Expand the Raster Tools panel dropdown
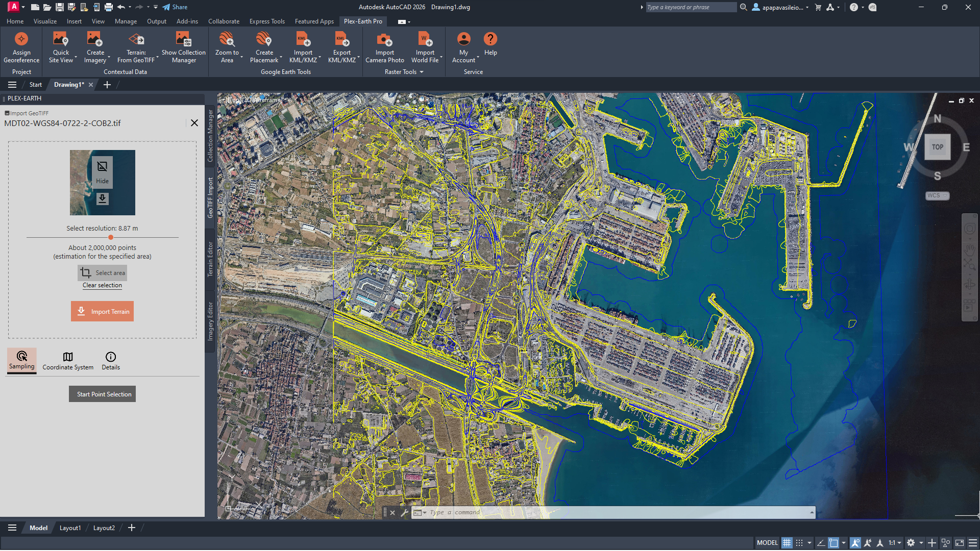Viewport: 980px width, 551px height. [422, 72]
